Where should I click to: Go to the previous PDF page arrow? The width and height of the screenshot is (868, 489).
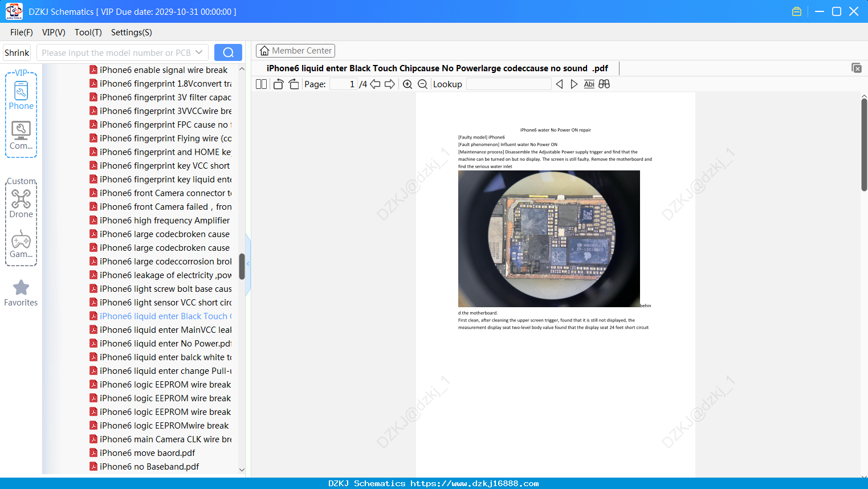[x=375, y=84]
